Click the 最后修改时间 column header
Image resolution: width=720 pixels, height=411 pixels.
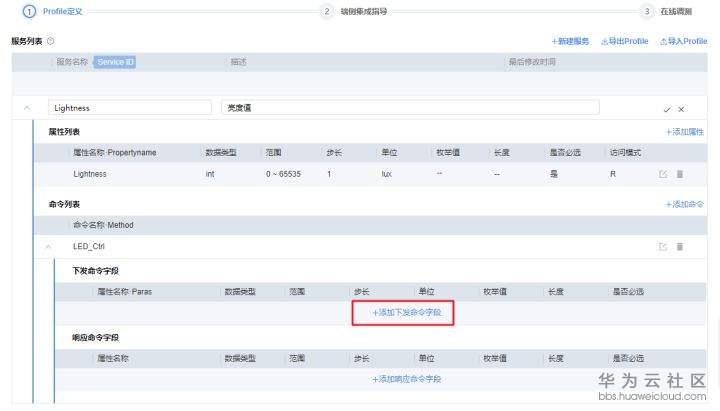pyautogui.click(x=532, y=62)
